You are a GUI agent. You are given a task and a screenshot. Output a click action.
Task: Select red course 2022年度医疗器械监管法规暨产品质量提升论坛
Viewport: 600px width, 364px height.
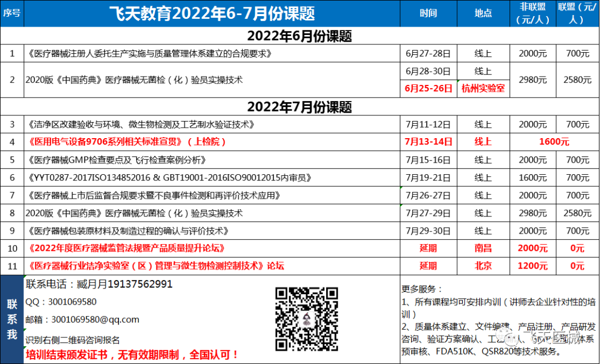(x=212, y=248)
